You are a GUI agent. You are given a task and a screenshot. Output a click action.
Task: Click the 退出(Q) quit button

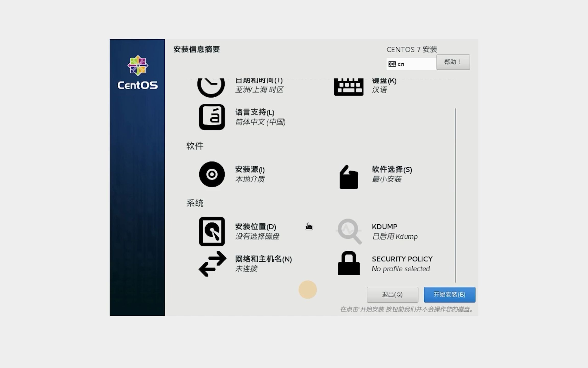pyautogui.click(x=392, y=294)
